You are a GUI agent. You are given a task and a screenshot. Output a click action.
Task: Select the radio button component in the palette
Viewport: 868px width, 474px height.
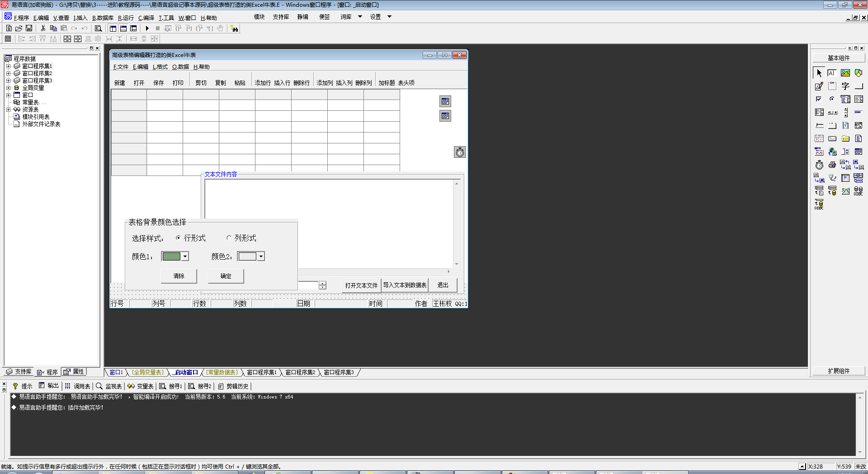(832, 99)
